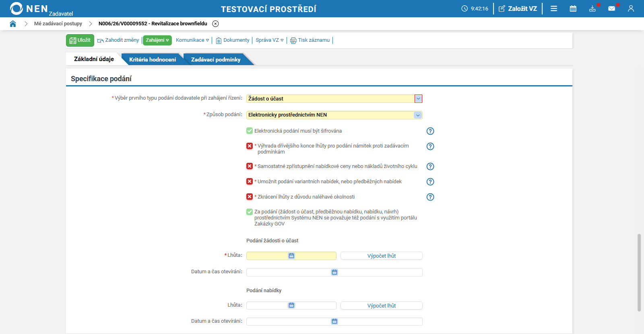
Task: Click the TESTOVACÍ PROSTŘEDÍ header text
Action: pos(268,9)
